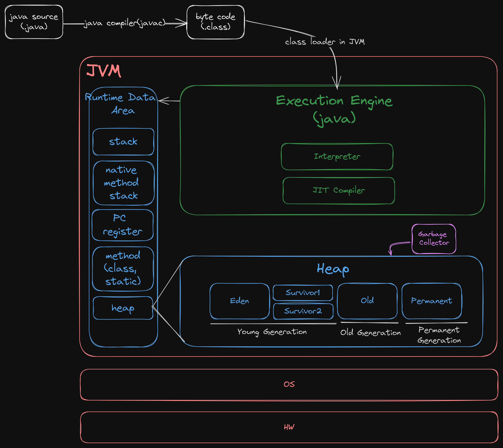
Task: Select the native method stack box
Action: click(x=123, y=183)
